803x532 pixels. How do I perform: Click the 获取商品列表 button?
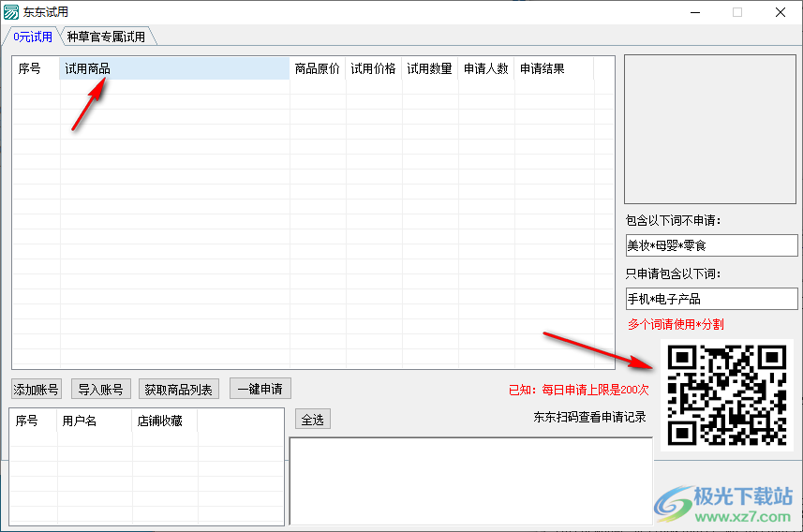(179, 390)
